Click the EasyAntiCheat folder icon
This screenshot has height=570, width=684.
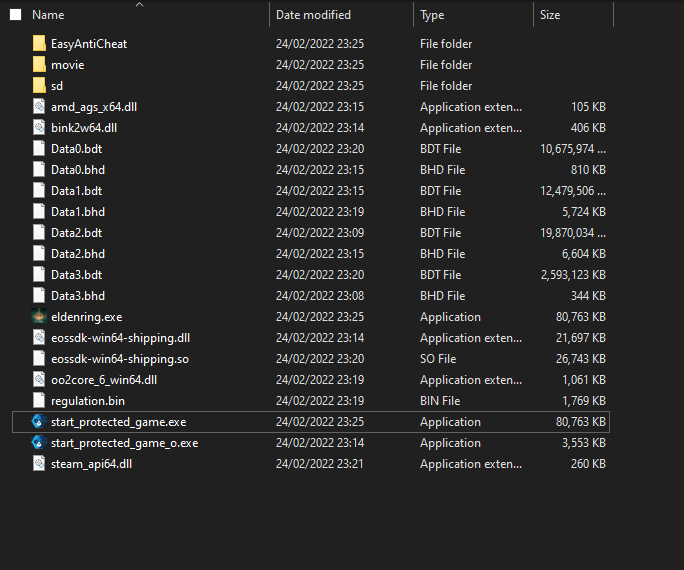tap(39, 44)
